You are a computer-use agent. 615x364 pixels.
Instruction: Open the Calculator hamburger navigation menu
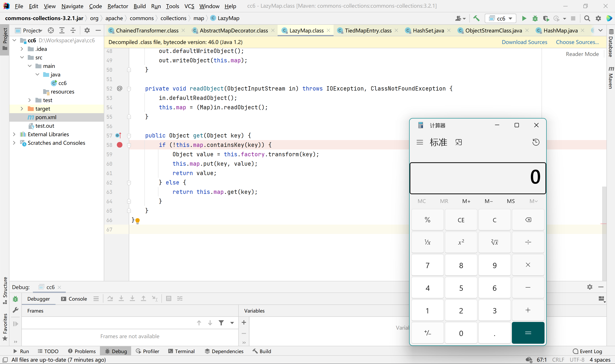click(420, 142)
